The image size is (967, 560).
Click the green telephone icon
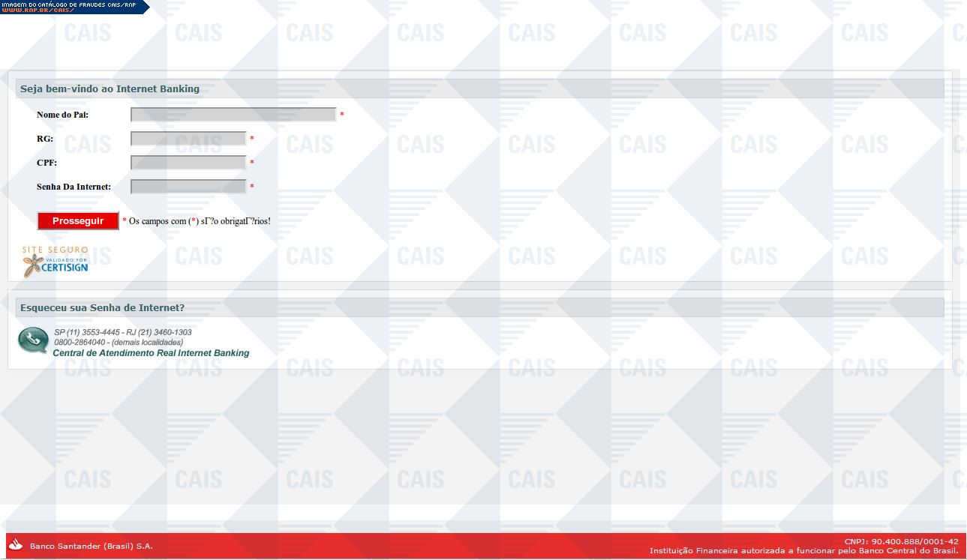pyautogui.click(x=33, y=340)
